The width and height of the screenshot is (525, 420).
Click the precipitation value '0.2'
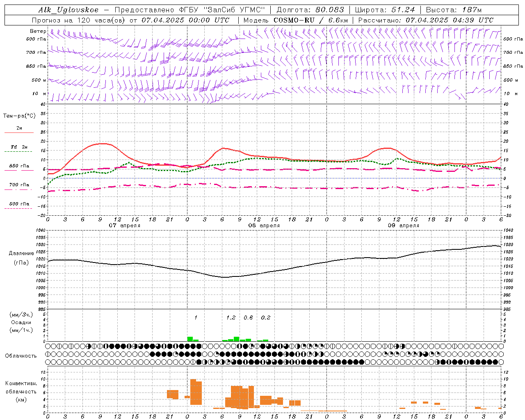tap(266, 317)
